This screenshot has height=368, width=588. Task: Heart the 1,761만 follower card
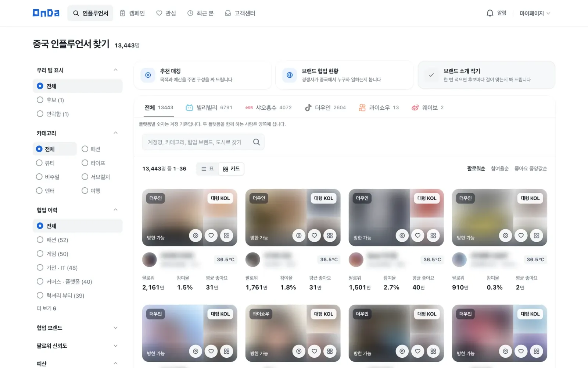coord(314,236)
